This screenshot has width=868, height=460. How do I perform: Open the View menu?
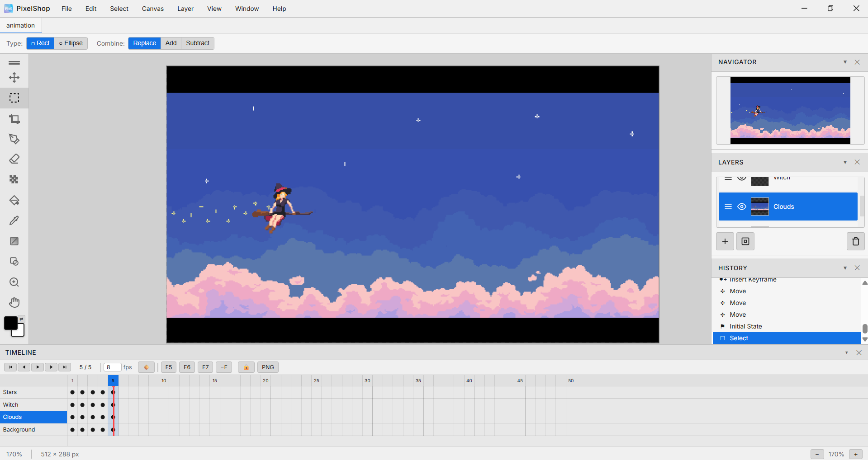(214, 9)
